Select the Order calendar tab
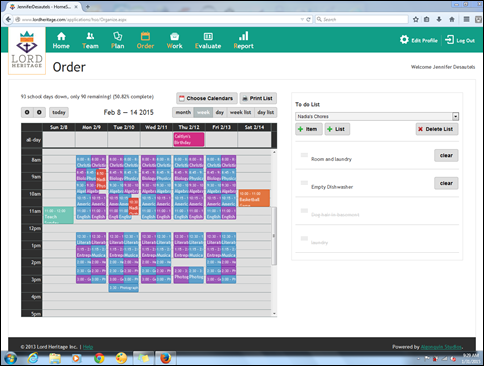The width and height of the screenshot is (484, 366). [x=145, y=40]
